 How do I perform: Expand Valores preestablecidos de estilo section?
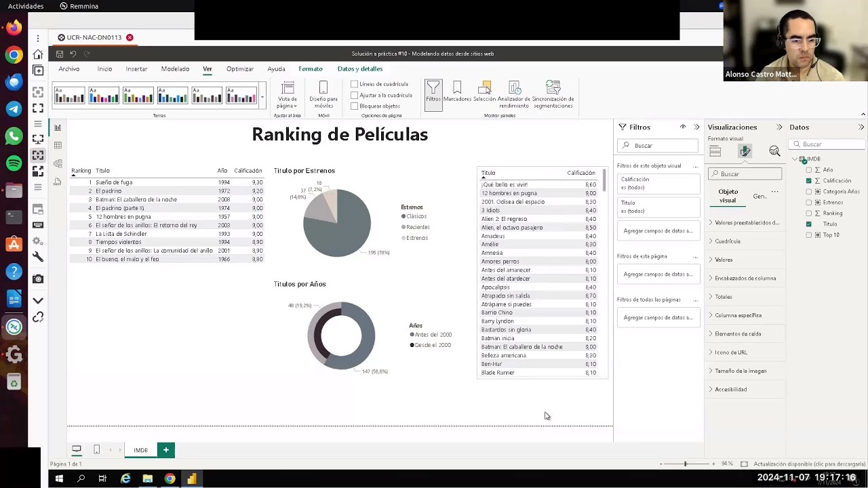[745, 222]
